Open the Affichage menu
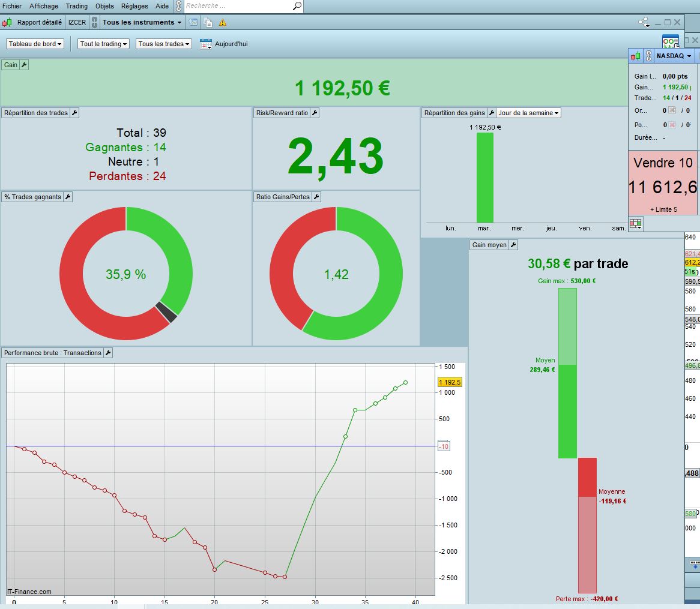 click(44, 6)
